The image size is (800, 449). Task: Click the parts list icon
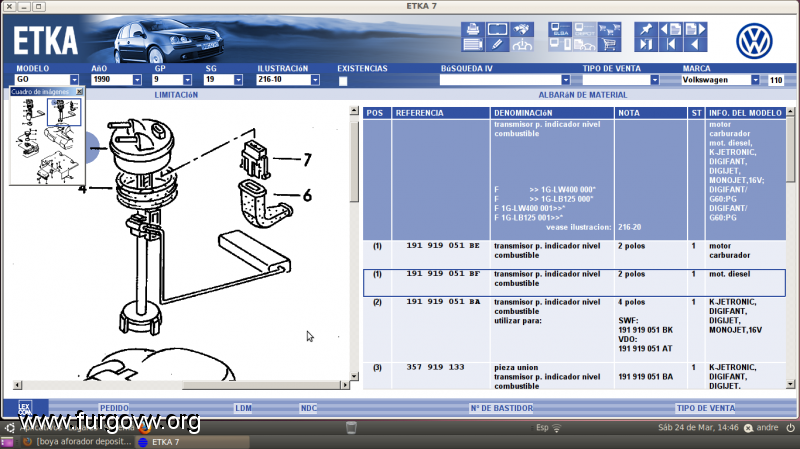click(472, 45)
